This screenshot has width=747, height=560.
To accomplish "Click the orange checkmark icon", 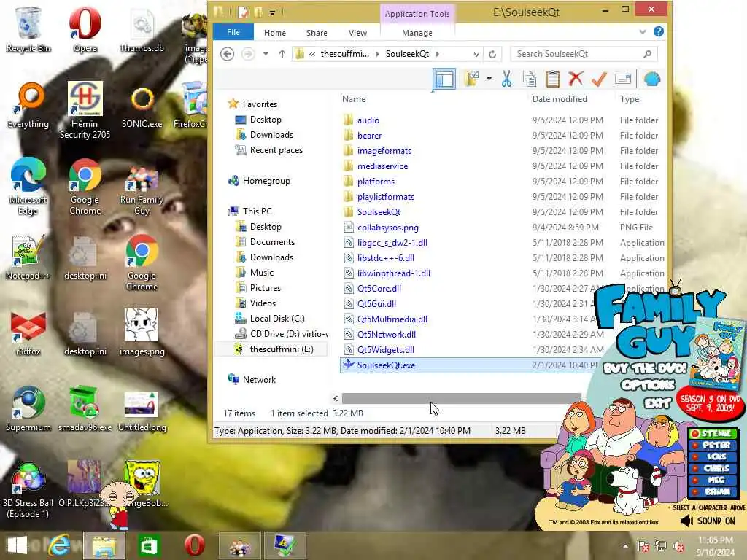I will coord(598,79).
